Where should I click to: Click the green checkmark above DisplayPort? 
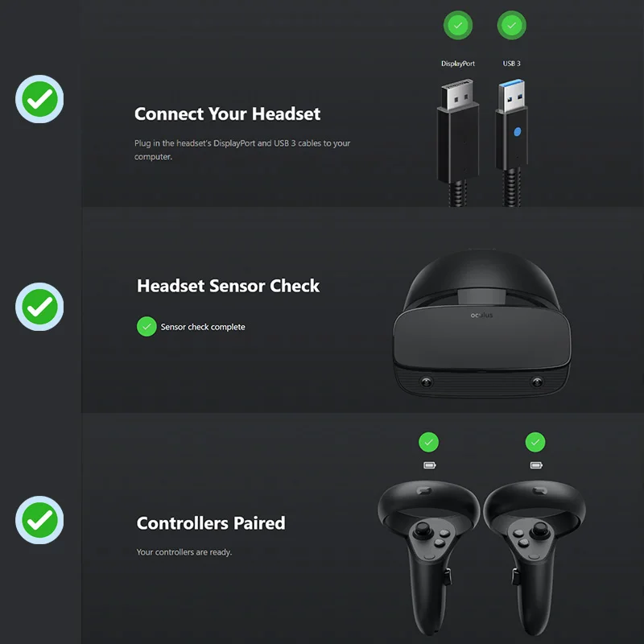pos(458,26)
